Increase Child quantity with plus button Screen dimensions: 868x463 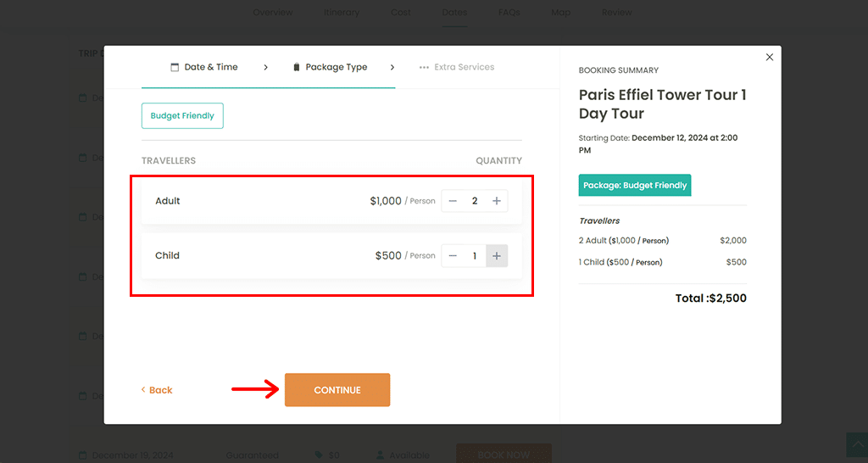(497, 255)
